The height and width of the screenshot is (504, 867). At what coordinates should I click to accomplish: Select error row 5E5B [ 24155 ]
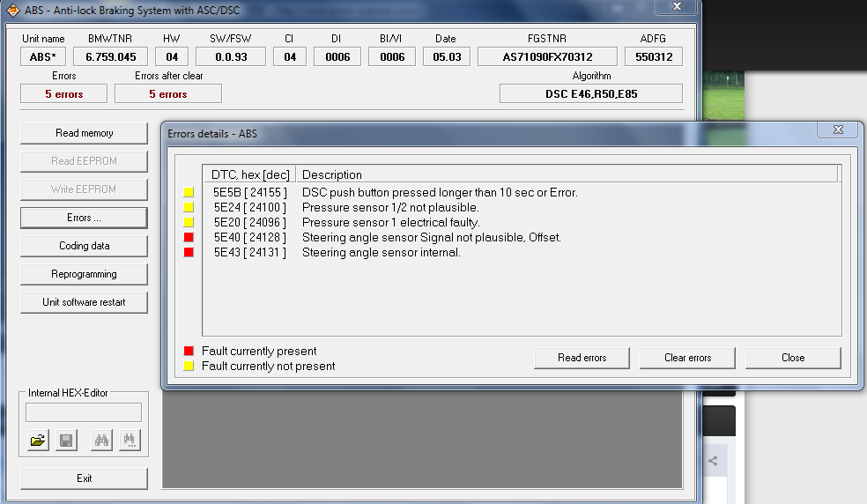(250, 193)
